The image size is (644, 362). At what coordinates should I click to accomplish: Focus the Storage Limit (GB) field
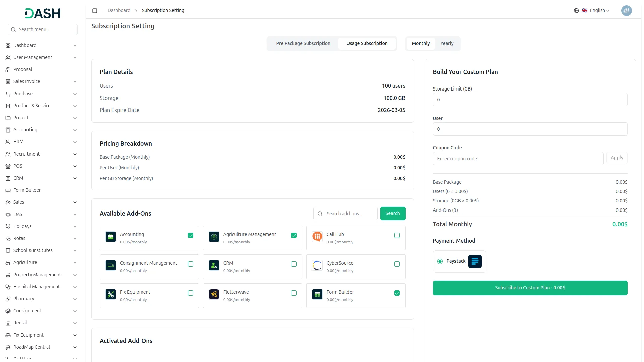(530, 100)
